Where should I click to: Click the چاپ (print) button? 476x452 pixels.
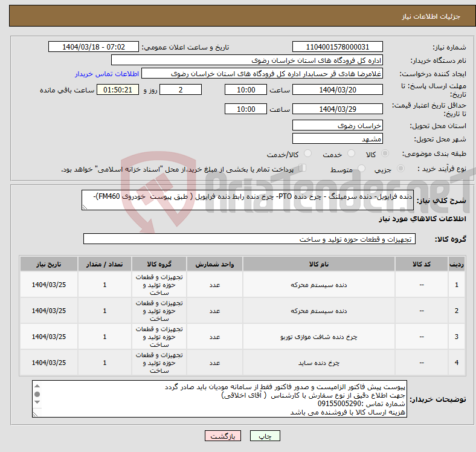pyautogui.click(x=265, y=436)
